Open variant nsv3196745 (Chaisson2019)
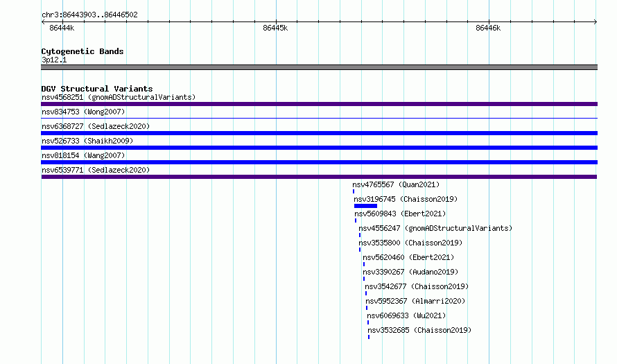 click(x=406, y=199)
